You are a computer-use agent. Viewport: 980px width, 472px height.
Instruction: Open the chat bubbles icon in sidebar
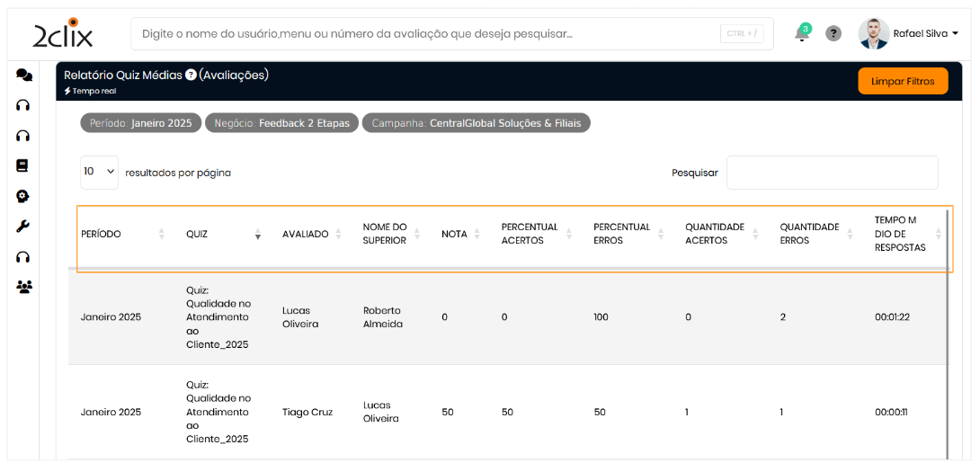[x=24, y=76]
